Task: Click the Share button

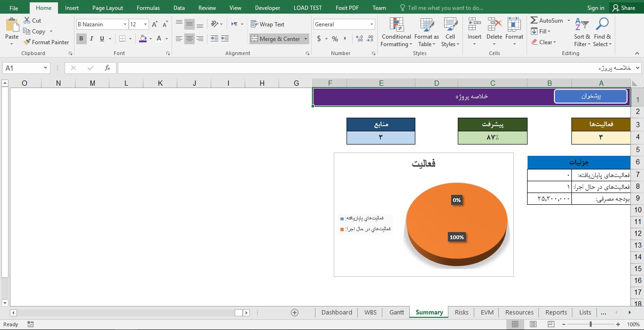Action: [x=623, y=8]
